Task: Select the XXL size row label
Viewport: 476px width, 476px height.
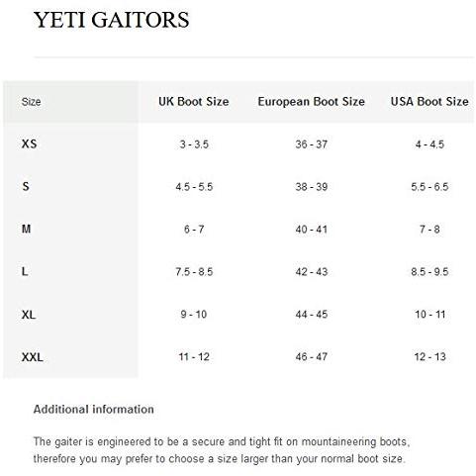Action: [33, 357]
